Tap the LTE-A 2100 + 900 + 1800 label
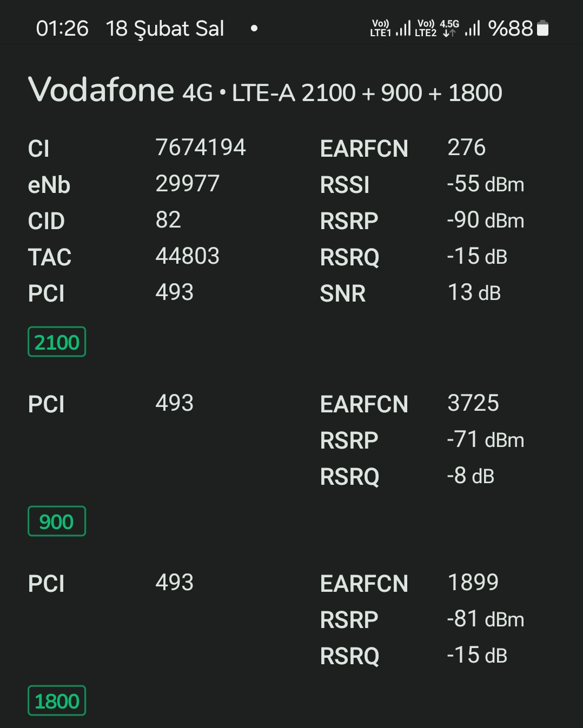This screenshot has height=728, width=583. point(367,93)
